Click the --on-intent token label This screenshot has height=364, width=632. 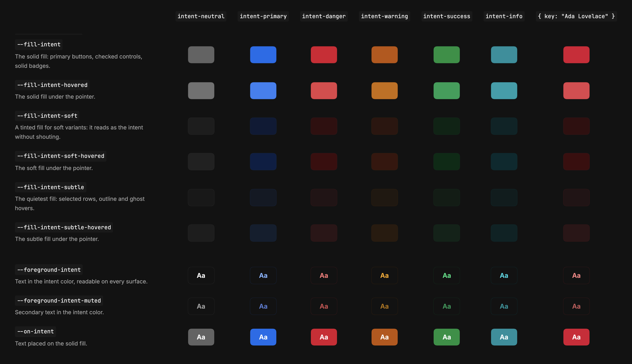click(35, 331)
